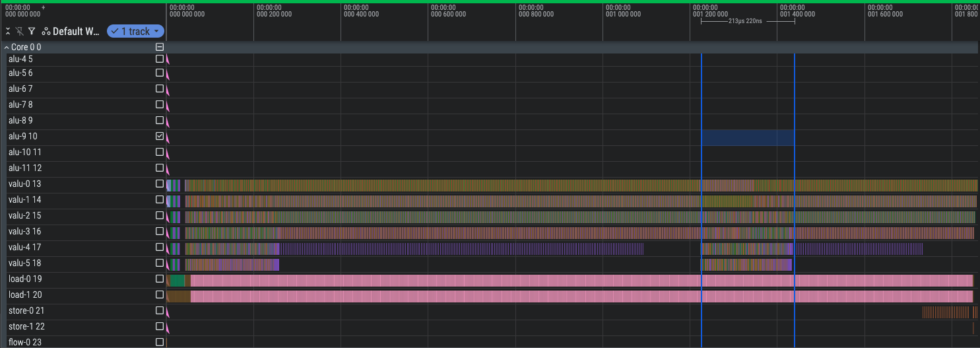Check the alu-11 12 track checkbox

click(x=159, y=168)
